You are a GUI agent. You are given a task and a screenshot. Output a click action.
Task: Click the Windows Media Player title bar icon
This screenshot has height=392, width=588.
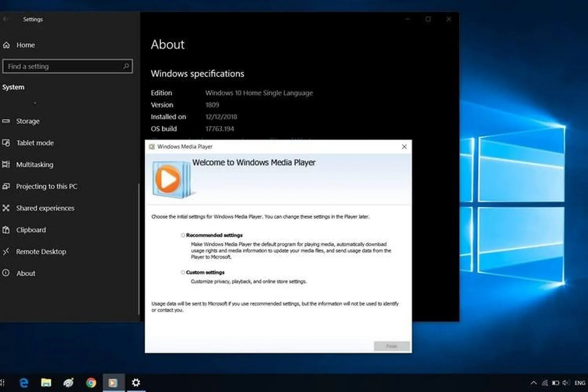(152, 147)
